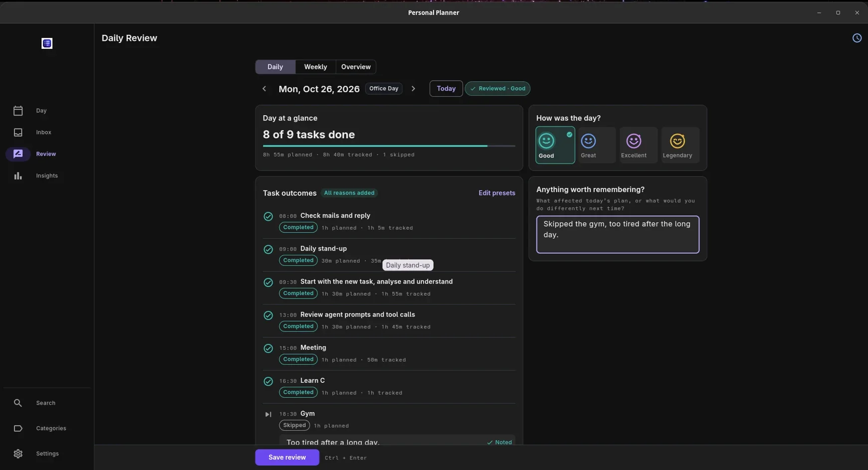Switch to the Daily tab
This screenshot has width=868, height=470.
click(x=275, y=67)
